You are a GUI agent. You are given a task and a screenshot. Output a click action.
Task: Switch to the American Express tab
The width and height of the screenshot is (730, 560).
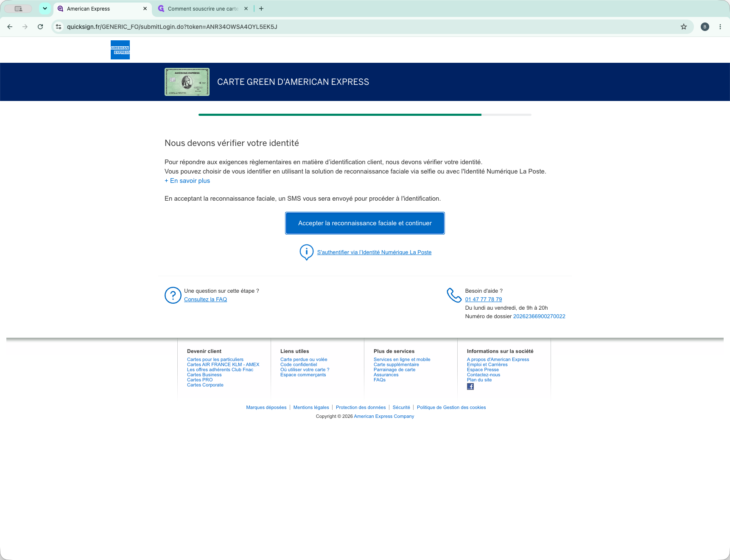coord(102,9)
